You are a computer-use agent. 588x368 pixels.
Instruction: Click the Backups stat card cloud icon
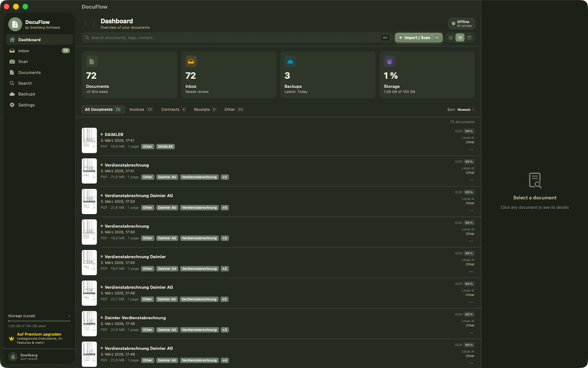290,61
